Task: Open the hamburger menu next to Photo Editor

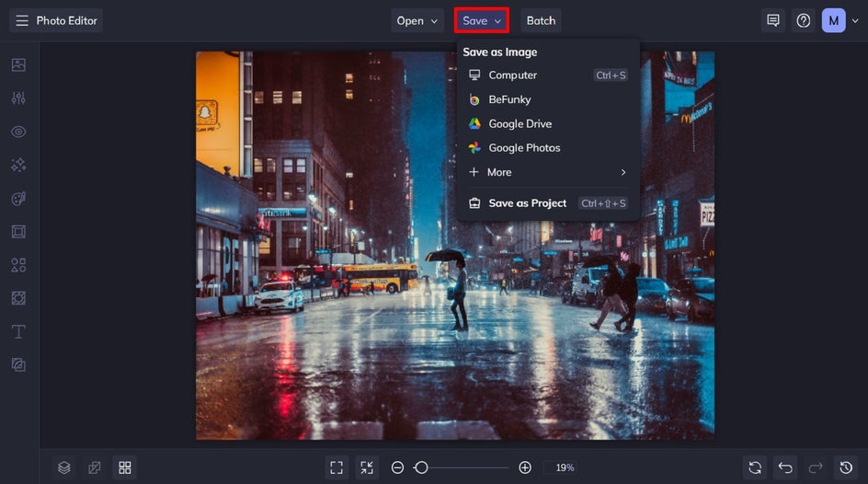Action: pyautogui.click(x=21, y=20)
